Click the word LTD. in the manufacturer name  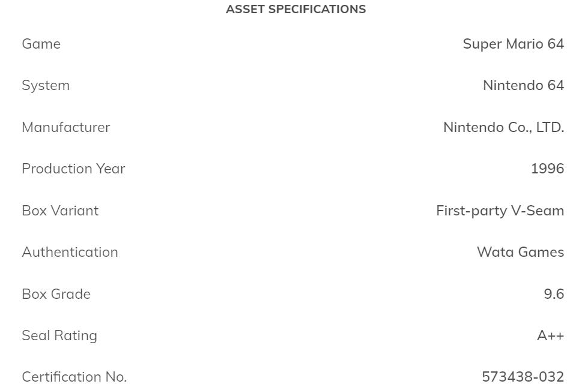tap(551, 127)
